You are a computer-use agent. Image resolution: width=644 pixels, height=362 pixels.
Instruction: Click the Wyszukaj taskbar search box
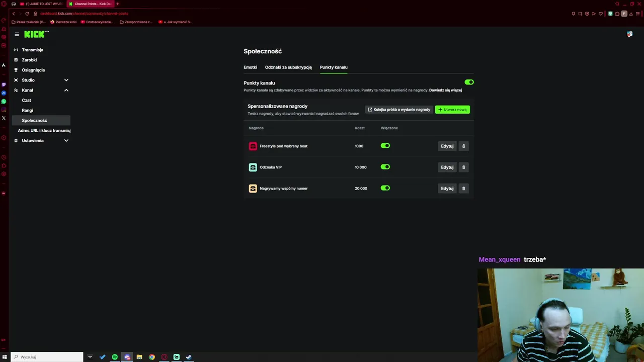(x=47, y=357)
